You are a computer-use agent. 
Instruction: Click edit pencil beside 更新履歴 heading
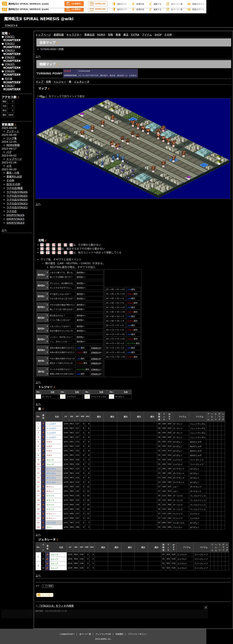coord(16,125)
